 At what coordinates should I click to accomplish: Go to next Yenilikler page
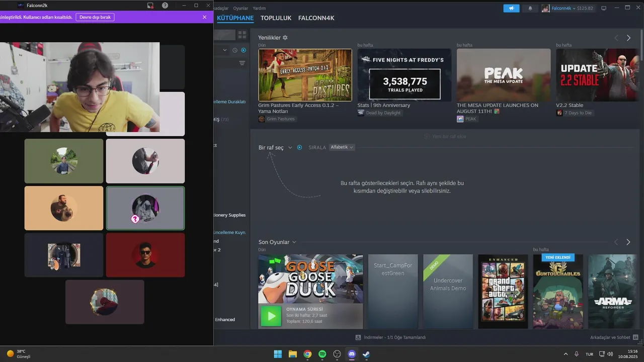coord(628,38)
